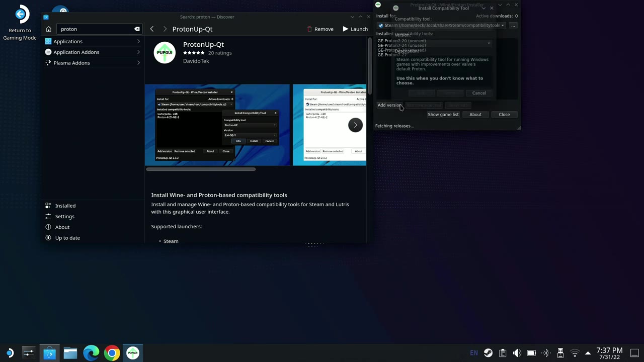Image resolution: width=644 pixels, height=362 pixels.
Task: Click Show game list button
Action: (x=443, y=115)
